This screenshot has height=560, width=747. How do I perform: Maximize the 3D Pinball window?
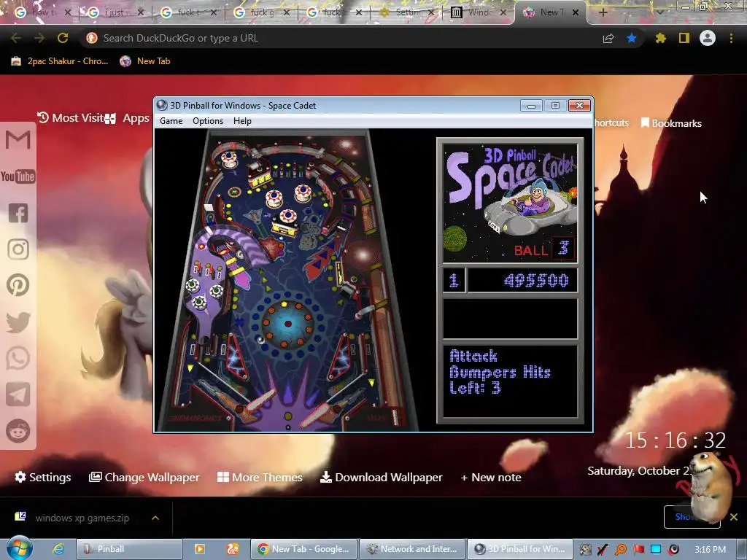click(555, 105)
